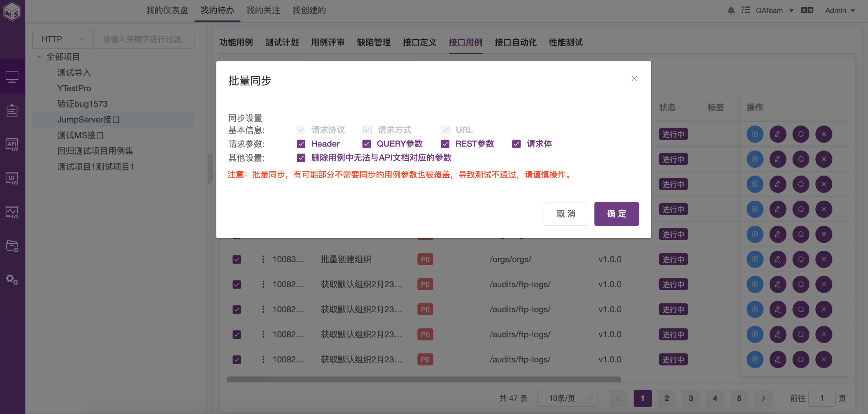Open the 10条/页 page size dropdown
This screenshot has height=414, width=868.
[567, 398]
